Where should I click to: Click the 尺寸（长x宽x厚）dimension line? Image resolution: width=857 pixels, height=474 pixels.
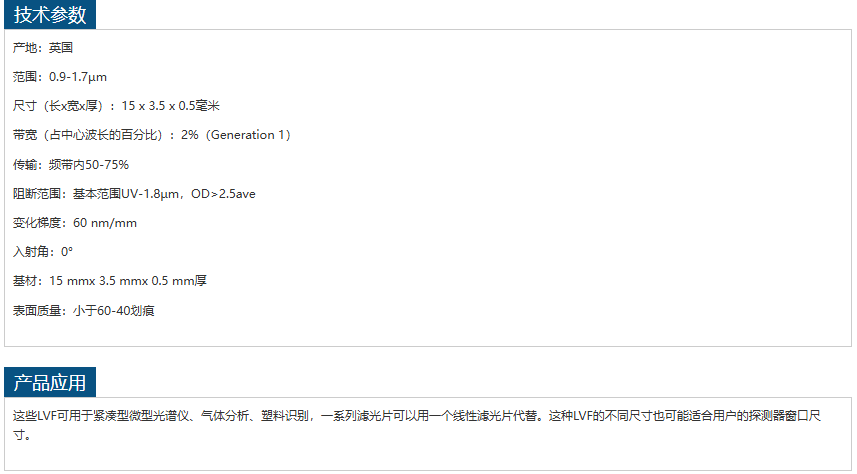pyautogui.click(x=116, y=106)
